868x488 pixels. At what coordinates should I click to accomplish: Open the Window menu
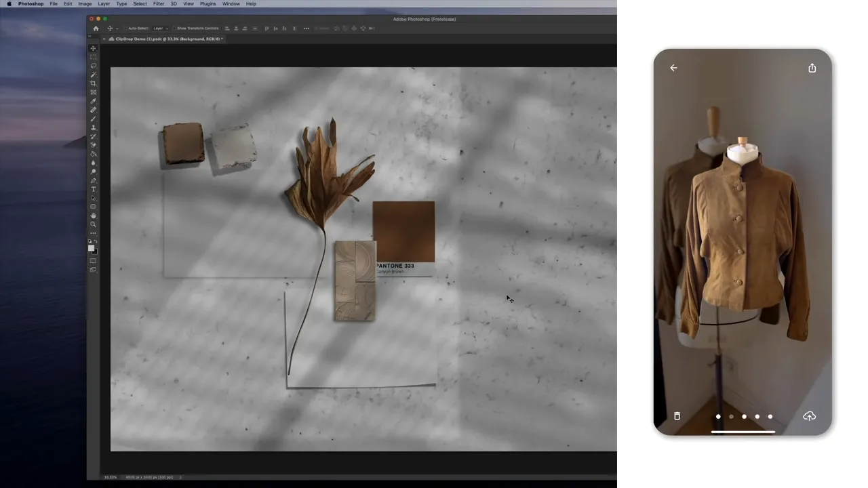(231, 4)
